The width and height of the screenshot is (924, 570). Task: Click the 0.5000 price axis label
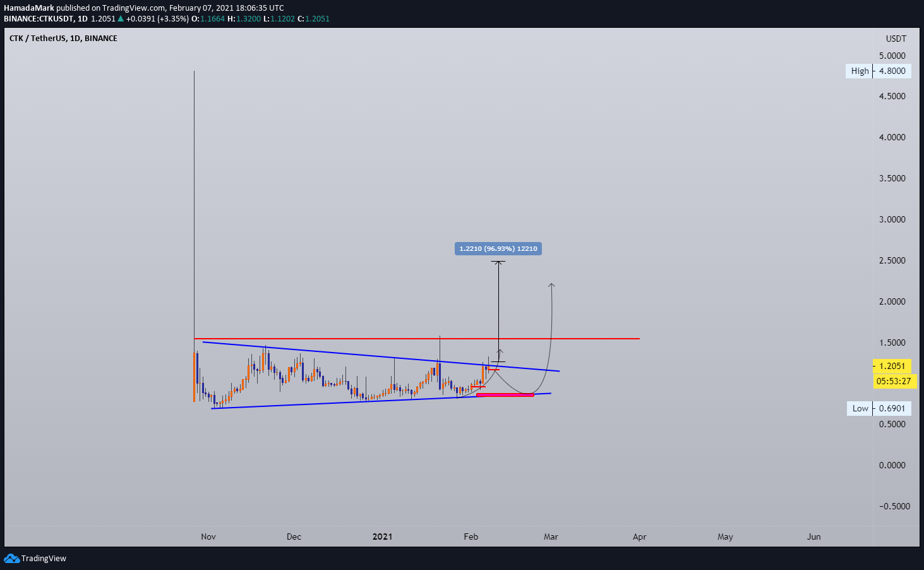pyautogui.click(x=892, y=424)
